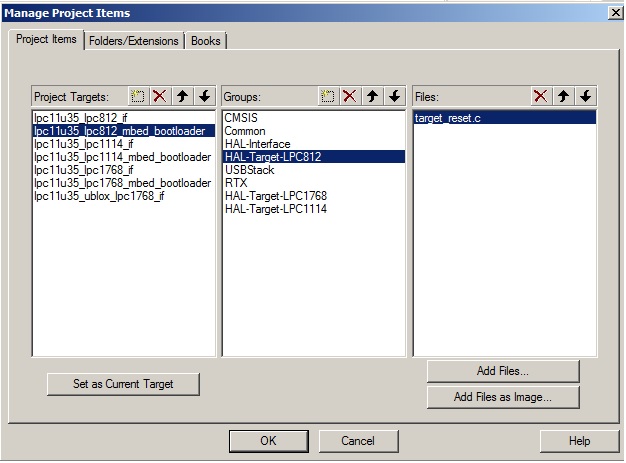Image resolution: width=626 pixels, height=463 pixels.
Task: Switch to Folders/Extensions tab
Action: pos(134,41)
